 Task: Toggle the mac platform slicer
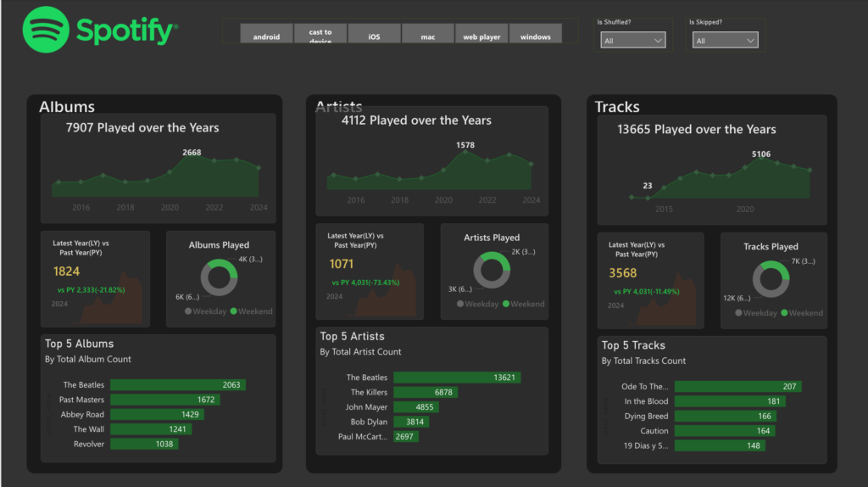428,36
